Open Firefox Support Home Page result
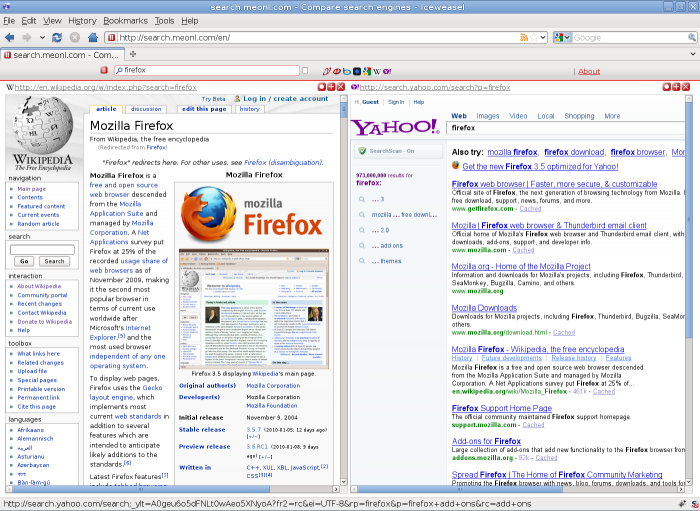The width and height of the screenshot is (700, 511). (x=502, y=408)
